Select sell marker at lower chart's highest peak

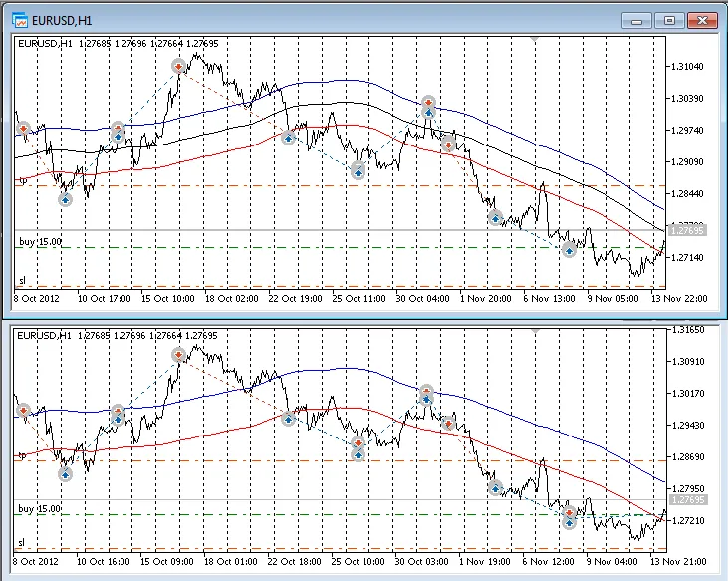(178, 354)
